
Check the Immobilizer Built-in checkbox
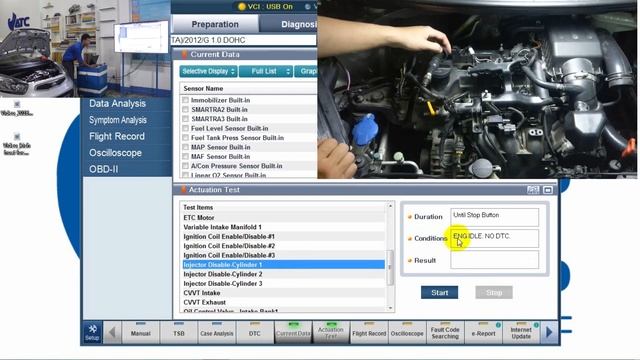coord(185,100)
